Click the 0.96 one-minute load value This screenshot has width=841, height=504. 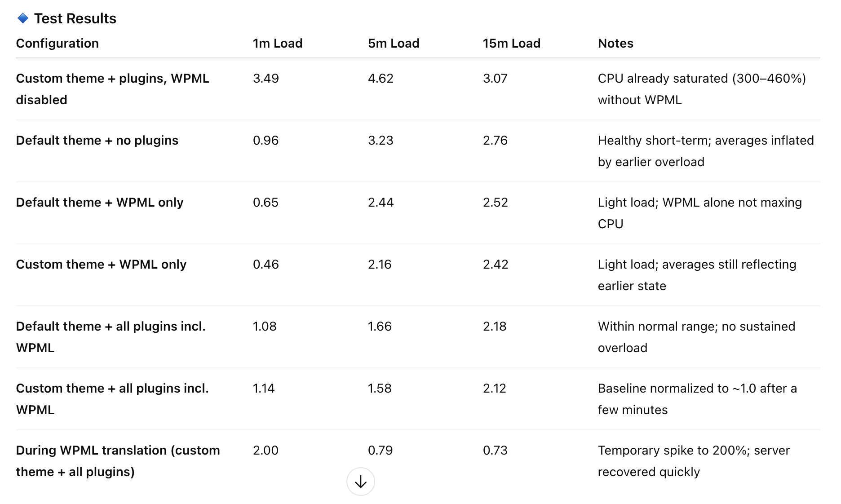(x=266, y=140)
